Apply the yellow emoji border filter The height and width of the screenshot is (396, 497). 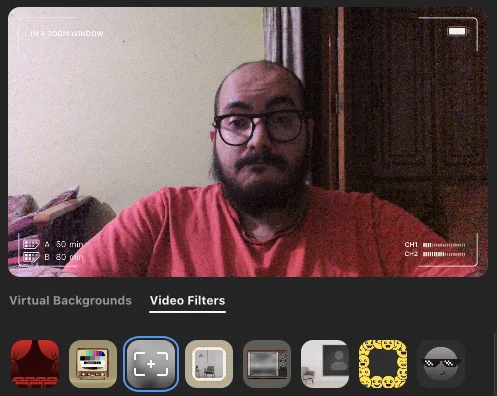(383, 364)
